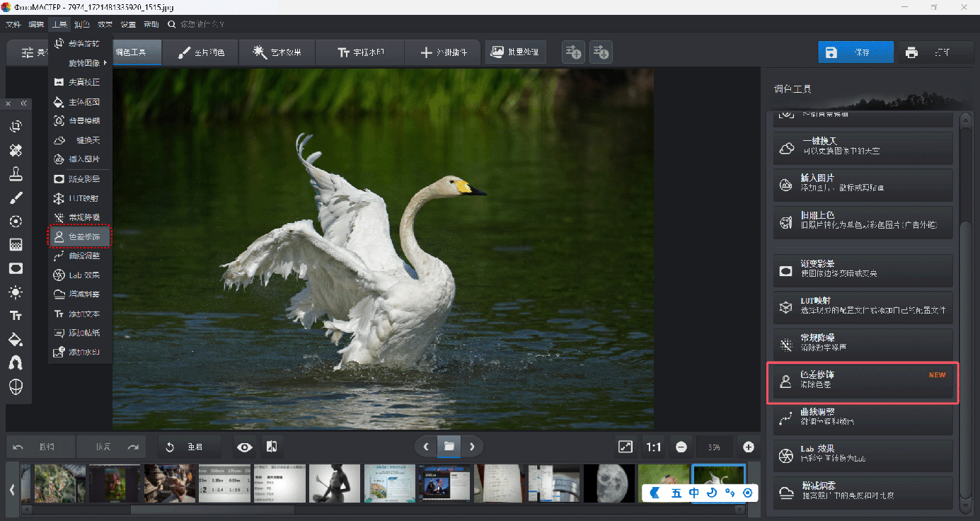Screen dimensions: 980x521
Task: Choose 常规降噪 in the Tools dropdown menu
Action: coord(80,217)
